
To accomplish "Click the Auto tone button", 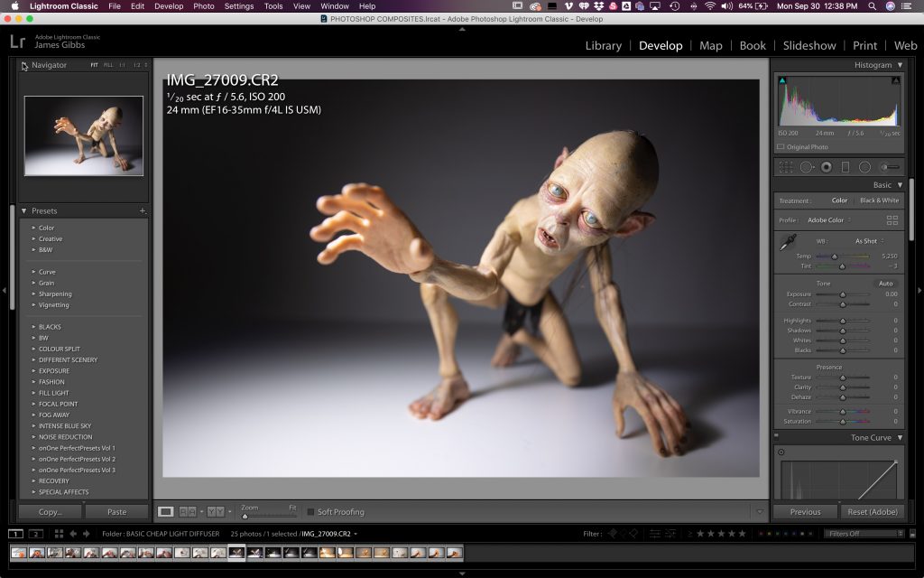I will click(x=885, y=284).
